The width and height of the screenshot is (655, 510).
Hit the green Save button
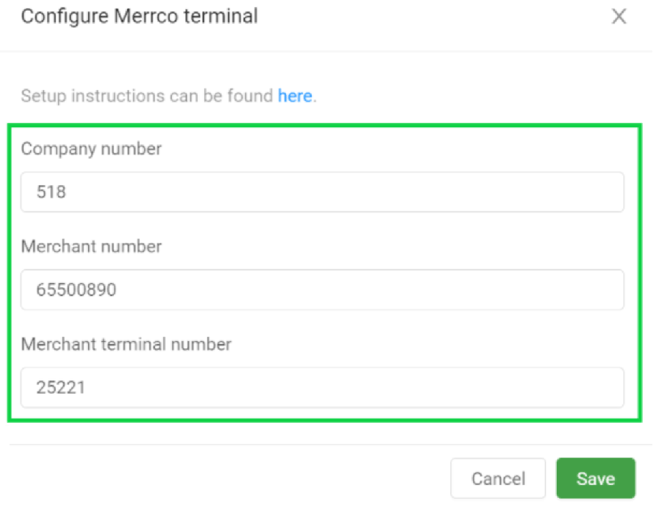[x=595, y=479]
